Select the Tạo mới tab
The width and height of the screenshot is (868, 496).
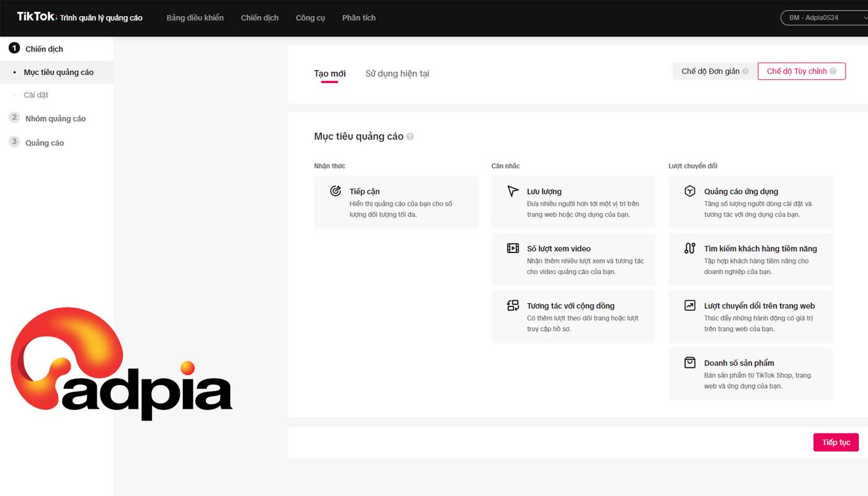pyautogui.click(x=330, y=74)
